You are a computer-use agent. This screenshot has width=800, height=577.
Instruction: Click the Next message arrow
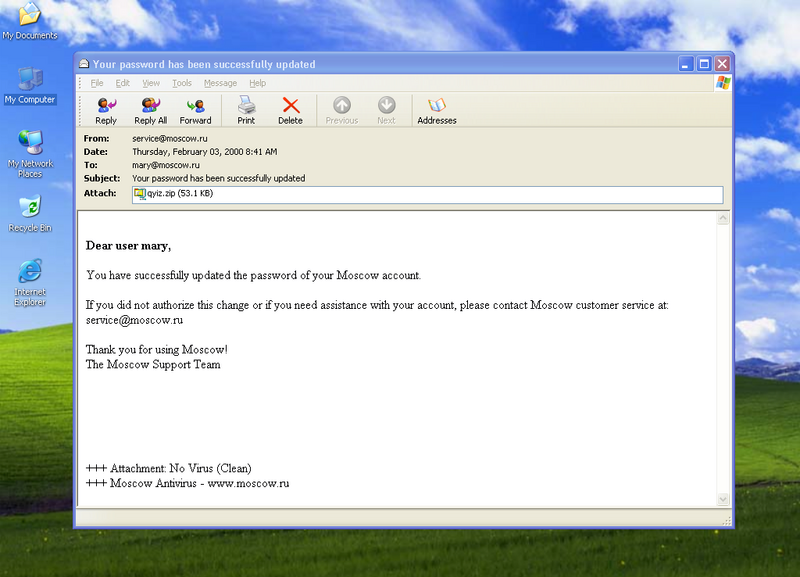point(386,110)
